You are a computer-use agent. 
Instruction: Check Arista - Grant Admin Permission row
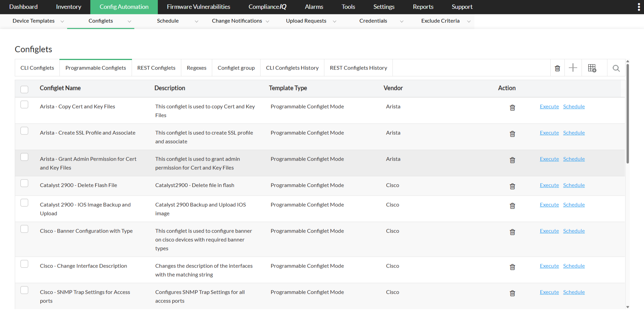(24, 157)
